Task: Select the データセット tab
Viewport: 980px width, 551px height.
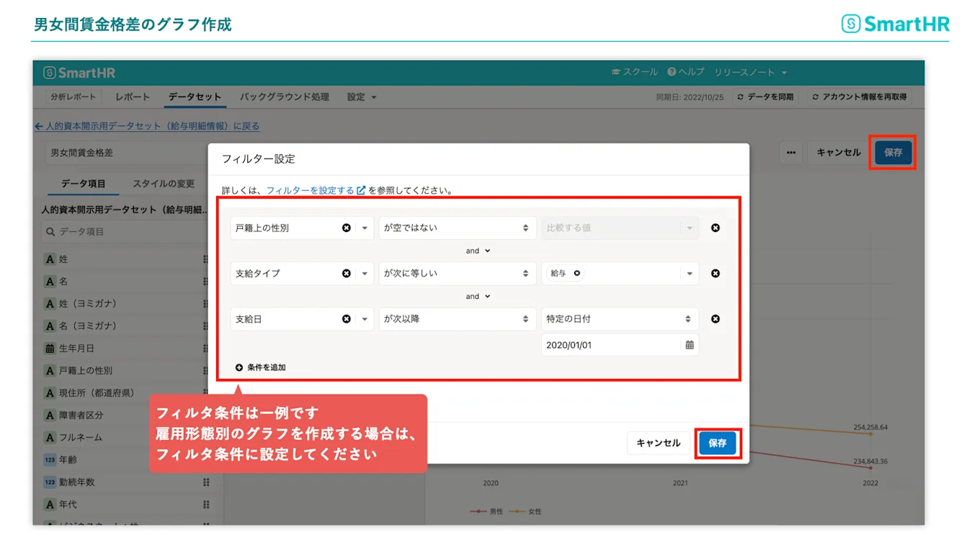Action: [195, 97]
